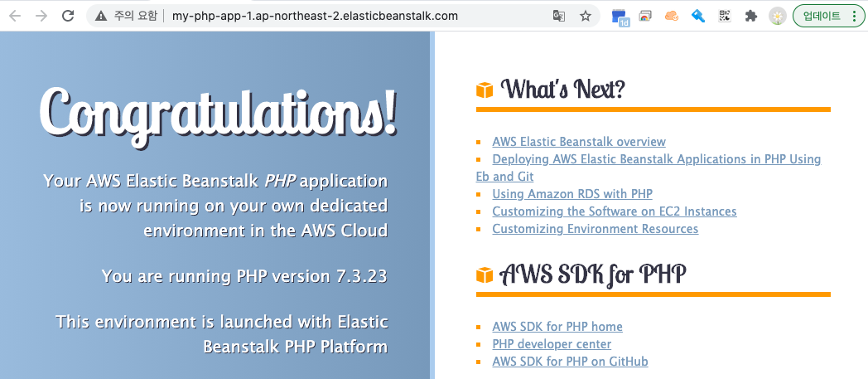Open AWS Elastic Beanstalk overview link
Image resolution: width=868 pixels, height=379 pixels.
(579, 142)
